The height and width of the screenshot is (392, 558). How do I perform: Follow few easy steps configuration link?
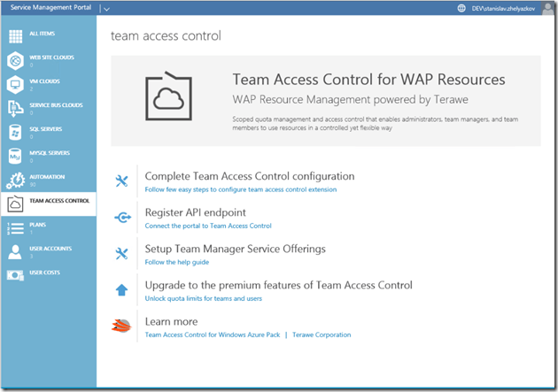click(x=240, y=189)
